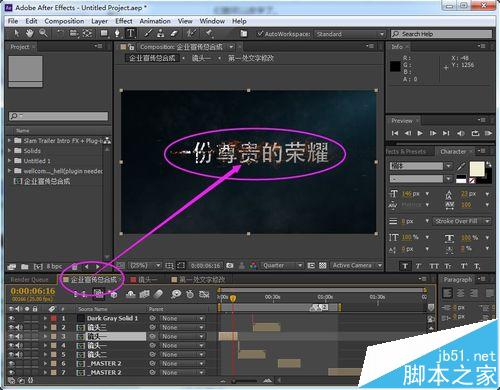Select the Selection arrow tool
The height and width of the screenshot is (390, 500).
point(16,33)
